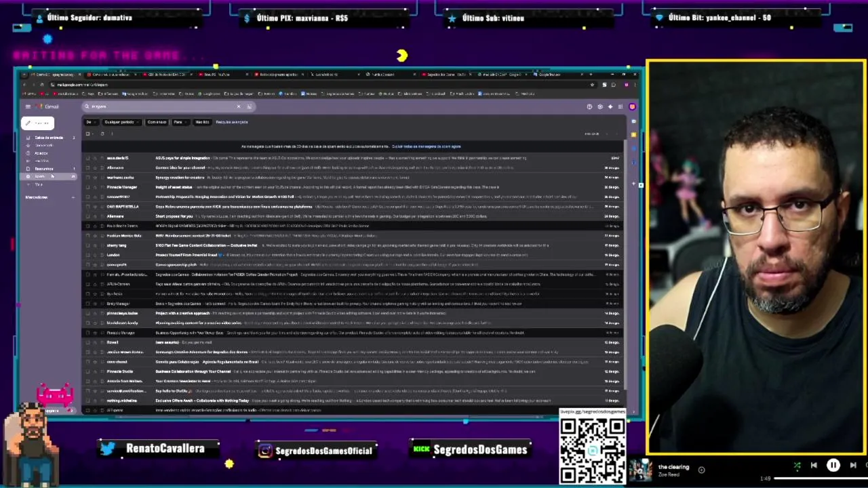
Task: Open the Rowell '(sem assunto)' email
Action: tap(353, 342)
